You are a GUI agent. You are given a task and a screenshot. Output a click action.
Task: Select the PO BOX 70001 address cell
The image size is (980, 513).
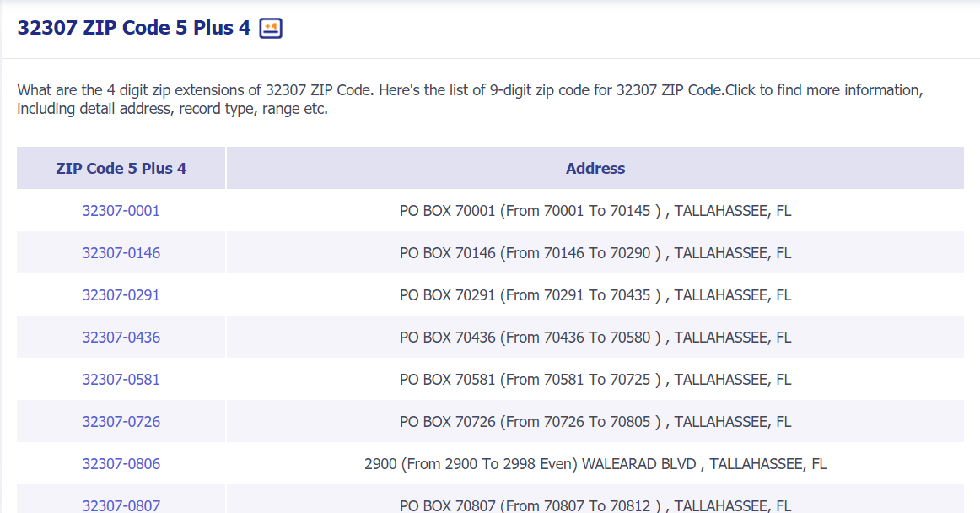595,211
